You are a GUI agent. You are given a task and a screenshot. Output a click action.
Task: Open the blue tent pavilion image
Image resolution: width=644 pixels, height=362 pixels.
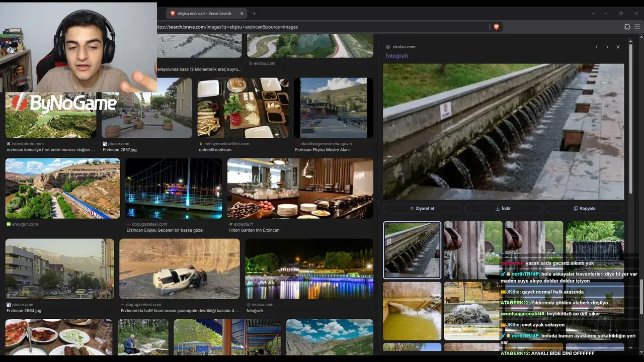point(227,337)
